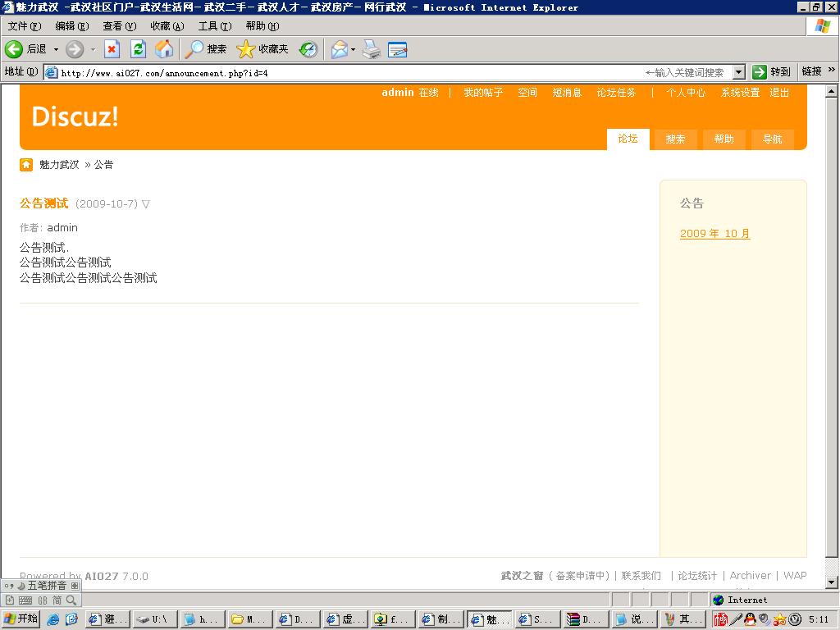840x630 pixels.
Task: Switch to the 搜索 forum tab
Action: (675, 139)
